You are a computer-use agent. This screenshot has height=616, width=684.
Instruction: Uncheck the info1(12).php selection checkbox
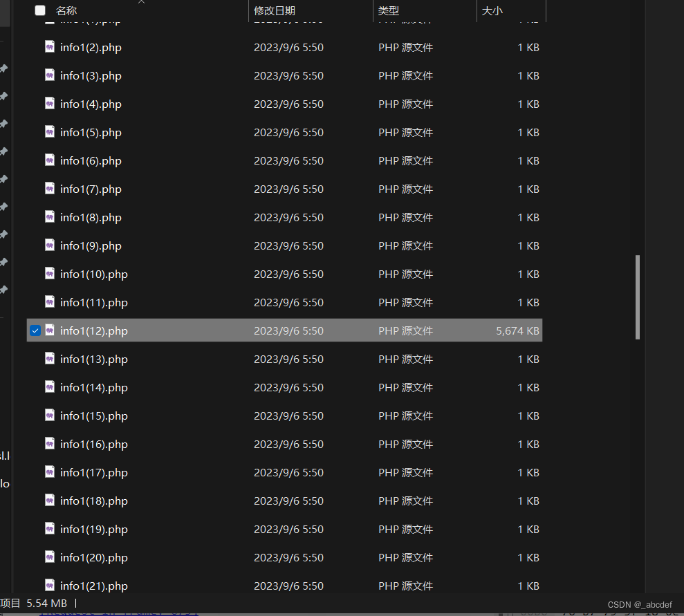coord(35,331)
